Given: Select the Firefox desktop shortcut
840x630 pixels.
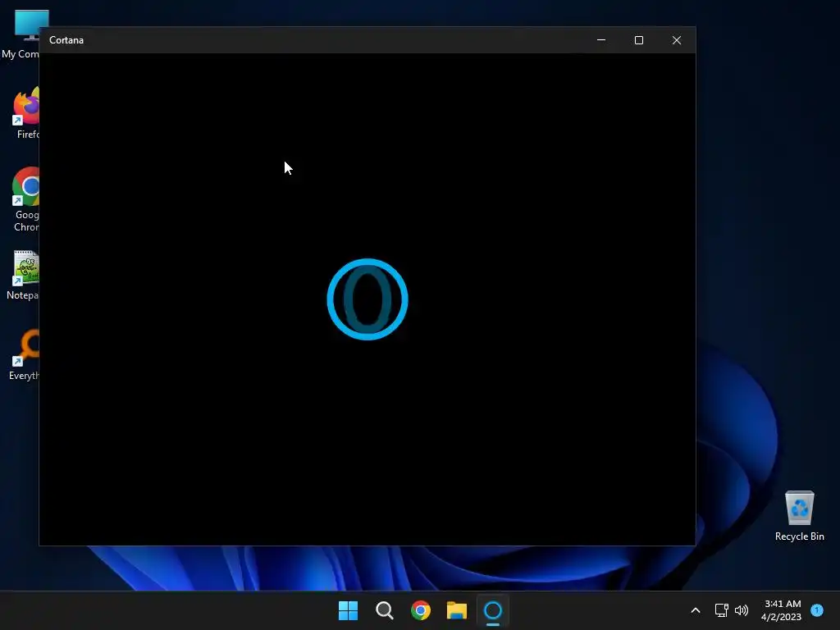Looking at the screenshot, I should tap(25, 113).
